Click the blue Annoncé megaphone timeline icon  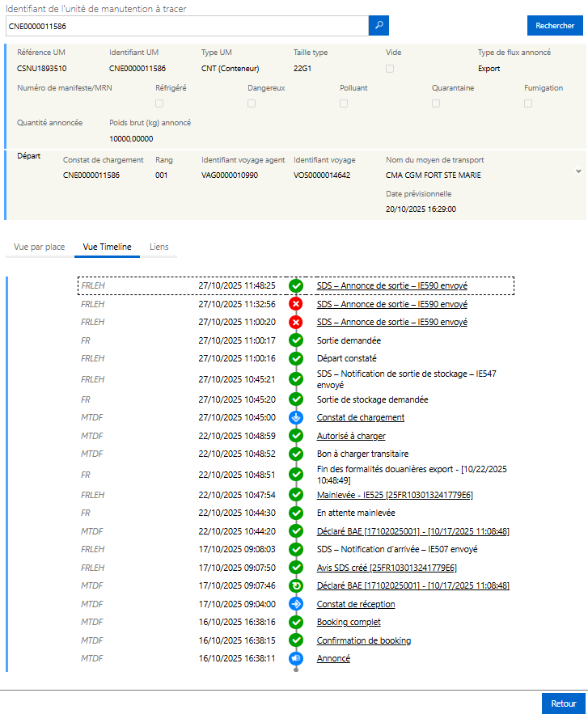(x=296, y=659)
